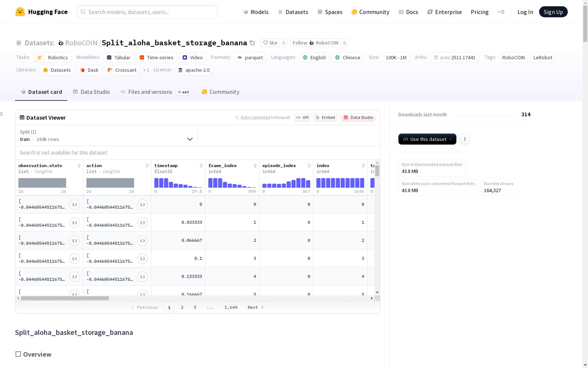Expand action JSON in timestamp 0.066667 row

(143, 241)
